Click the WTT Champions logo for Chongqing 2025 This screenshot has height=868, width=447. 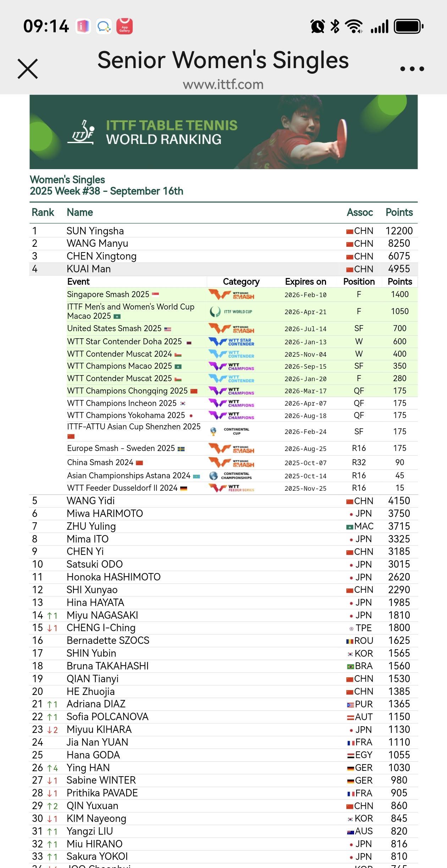pos(231,391)
